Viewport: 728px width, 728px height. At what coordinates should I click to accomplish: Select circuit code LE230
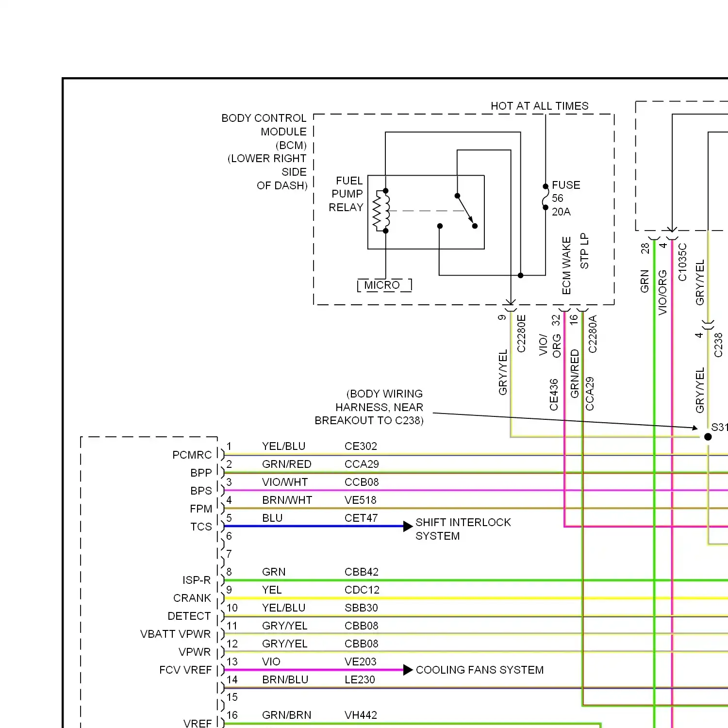(x=360, y=679)
